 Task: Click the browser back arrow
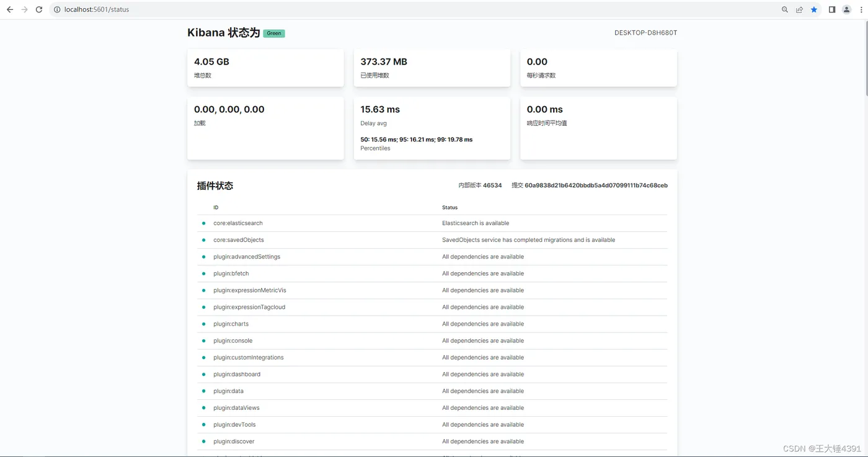click(10, 9)
